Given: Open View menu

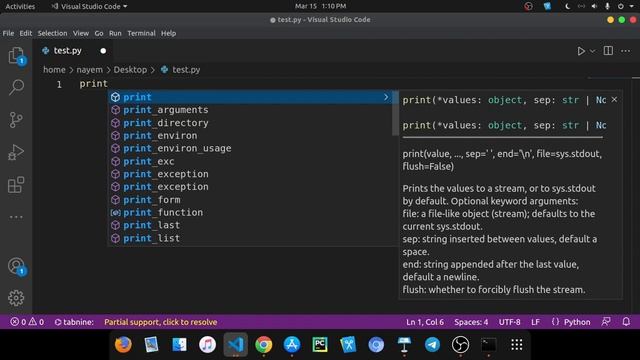Looking at the screenshot, I should pyautogui.click(x=81, y=33).
